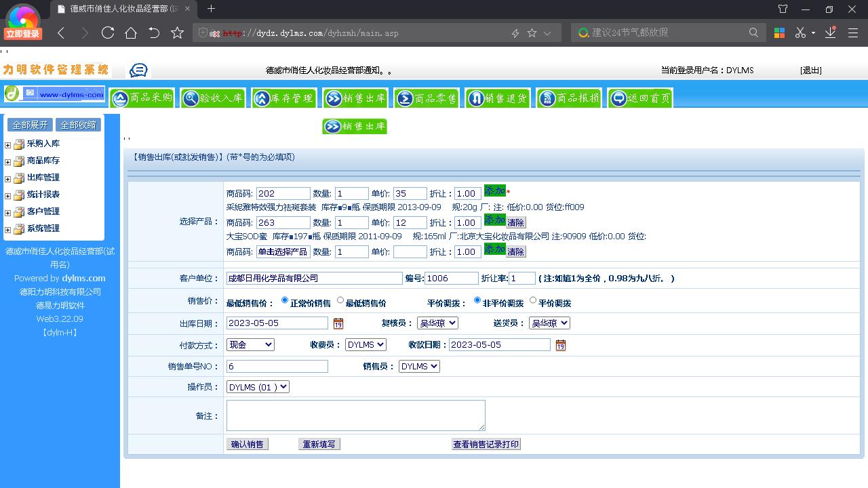868x488 pixels.
Task: Click inside the 备注 remarks text box
Action: [x=355, y=415]
